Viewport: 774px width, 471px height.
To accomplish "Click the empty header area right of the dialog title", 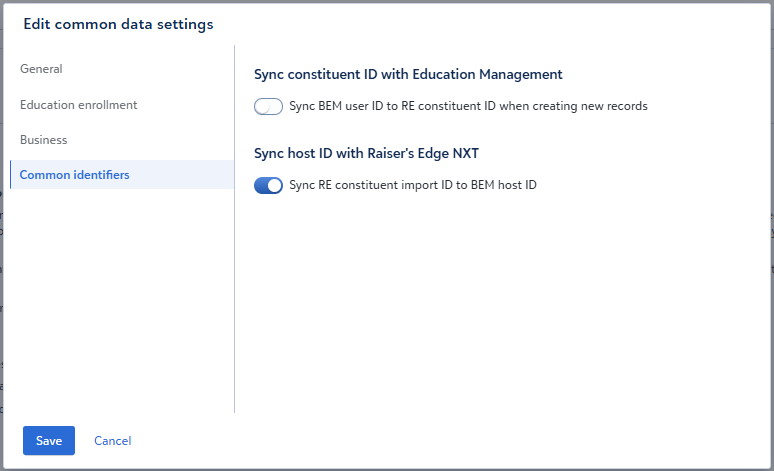I will click(x=500, y=24).
